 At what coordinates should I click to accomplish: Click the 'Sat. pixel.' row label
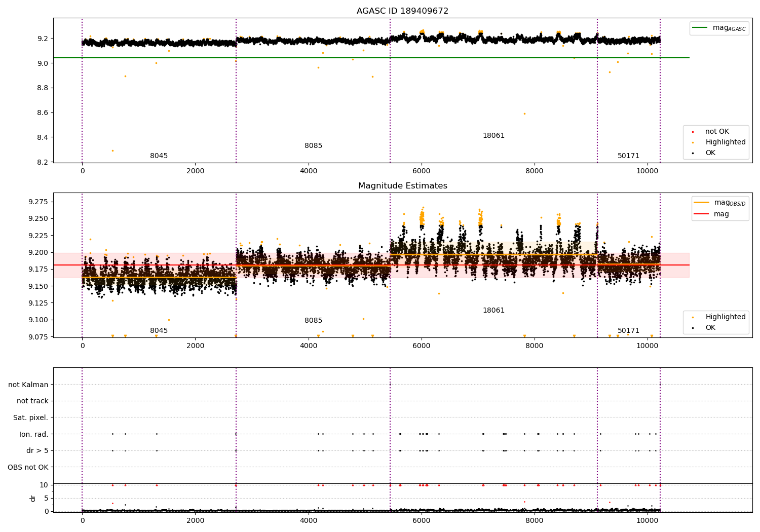coord(30,417)
